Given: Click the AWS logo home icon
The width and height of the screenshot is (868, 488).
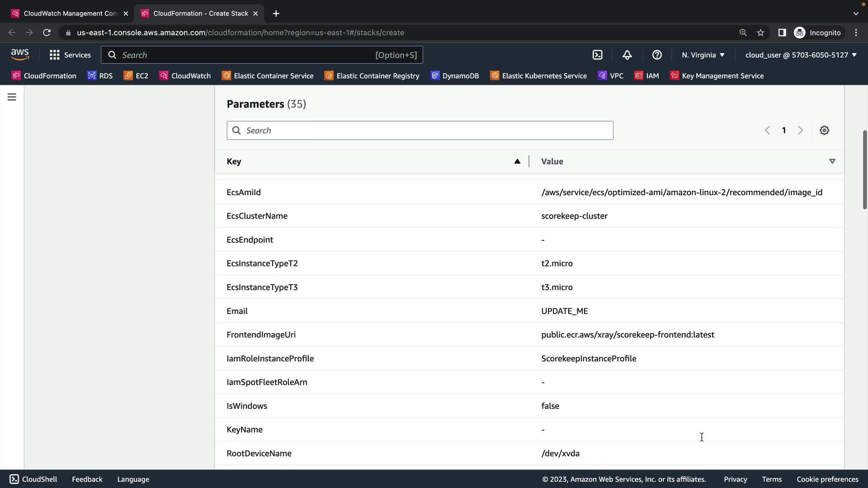Looking at the screenshot, I should (20, 55).
